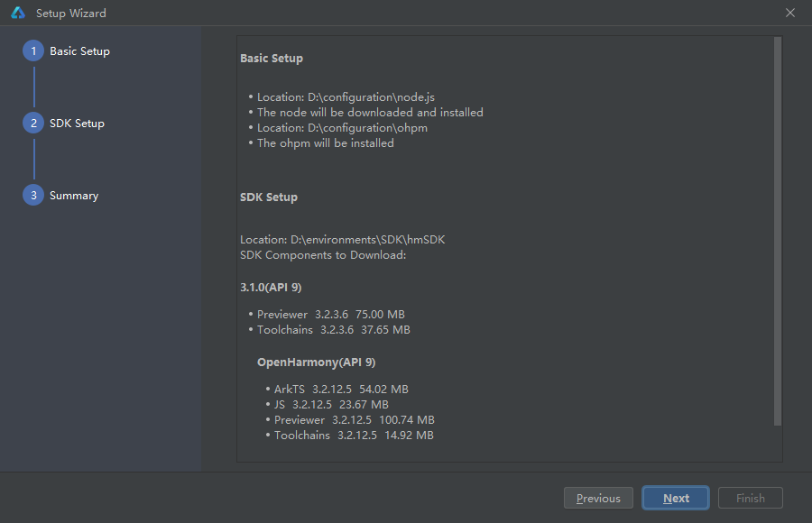
Task: Go back with the Previous button
Action: (598, 498)
